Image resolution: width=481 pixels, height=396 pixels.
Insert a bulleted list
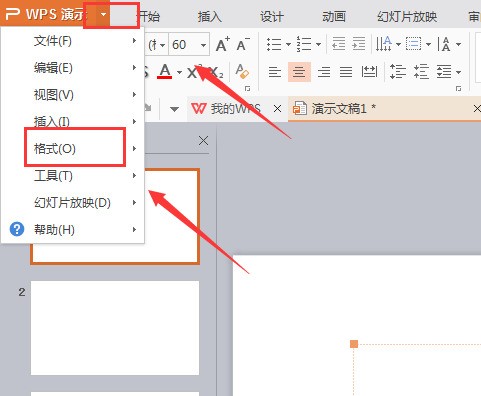[274, 44]
